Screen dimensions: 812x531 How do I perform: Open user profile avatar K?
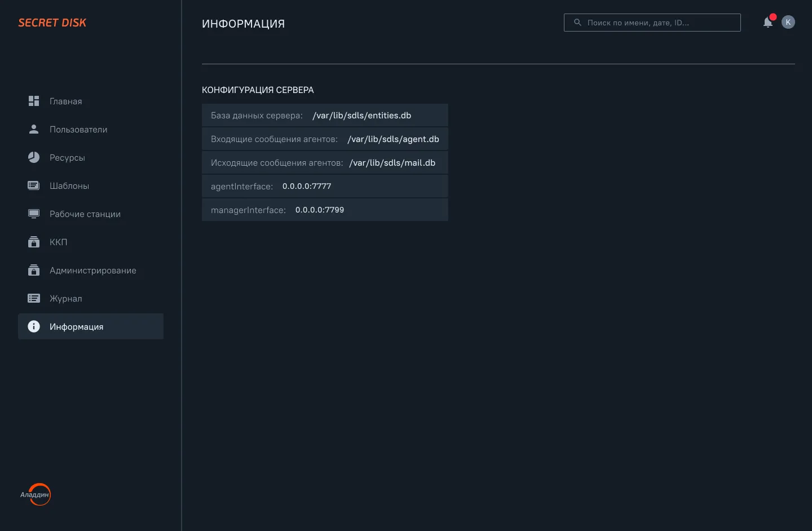coord(788,22)
